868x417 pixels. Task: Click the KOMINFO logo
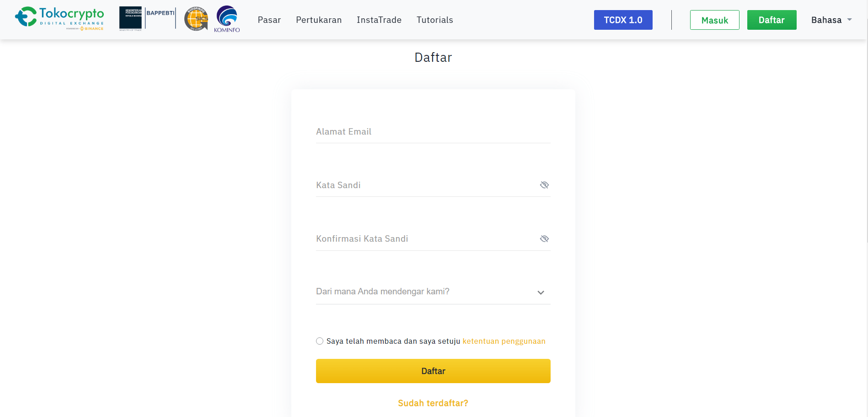point(227,19)
